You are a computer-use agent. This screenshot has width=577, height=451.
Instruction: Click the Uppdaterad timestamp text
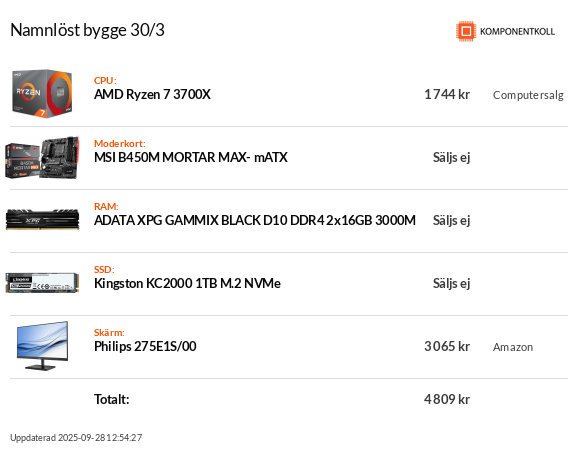tap(76, 438)
